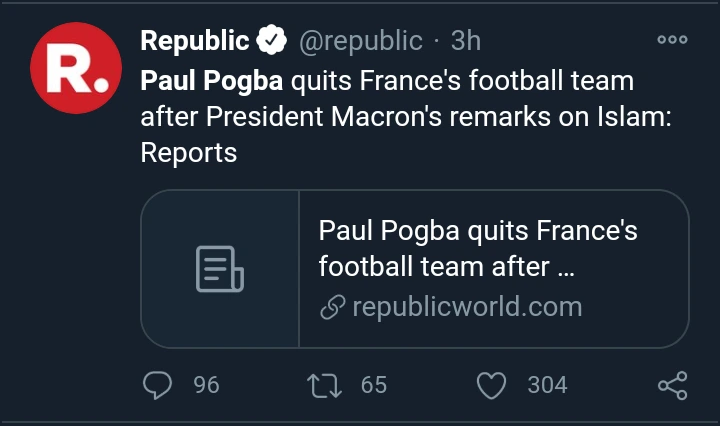Open the Republic display name
Image resolution: width=720 pixels, height=426 pixels.
click(195, 41)
